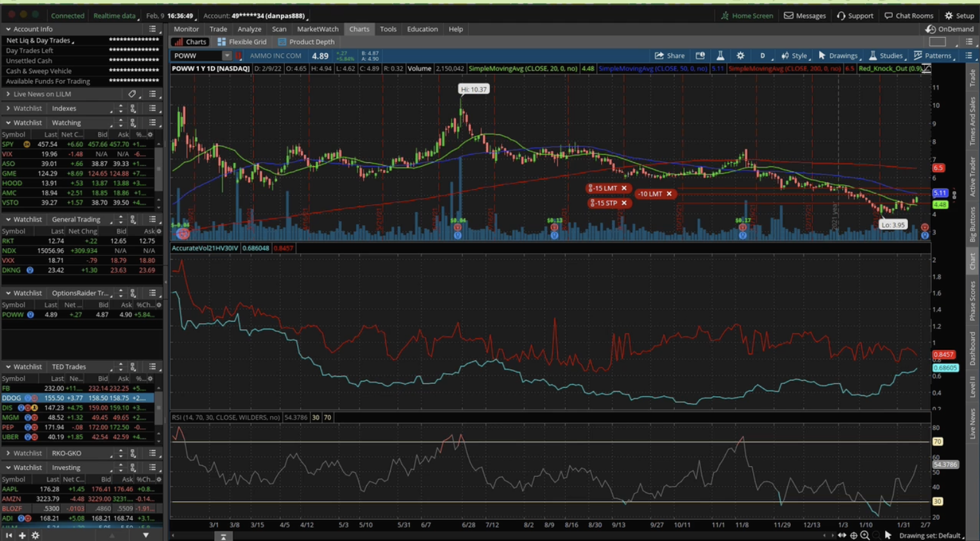
Task: Open the Patterns menu
Action: point(933,56)
